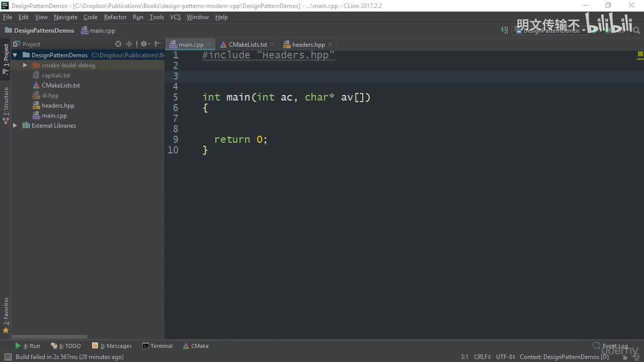
Task: Click 'int main(int ac, char* av[])' in editor
Action: point(286,97)
